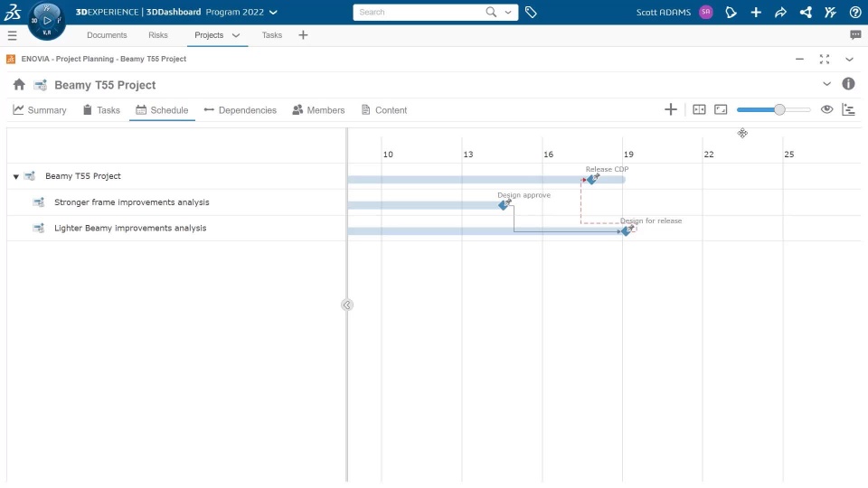Click the search magnifier icon
Image resolution: width=868 pixels, height=488 pixels.
click(x=491, y=12)
